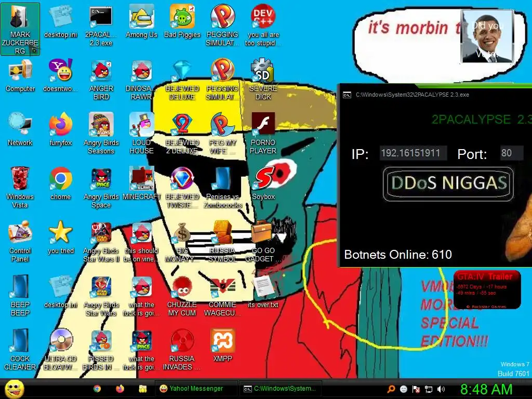This screenshot has width=532, height=399.
Task: Open the GO GO GADGET briefcase icon
Action: pyautogui.click(x=263, y=242)
